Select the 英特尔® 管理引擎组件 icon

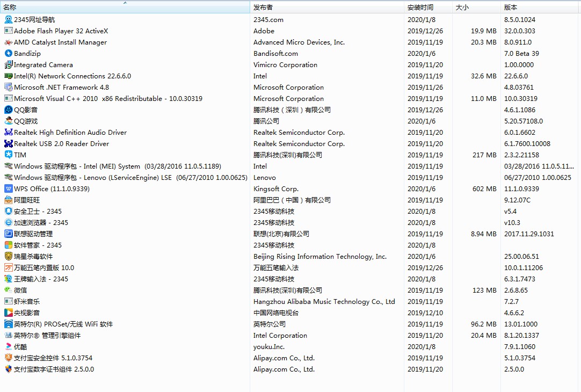click(8, 335)
